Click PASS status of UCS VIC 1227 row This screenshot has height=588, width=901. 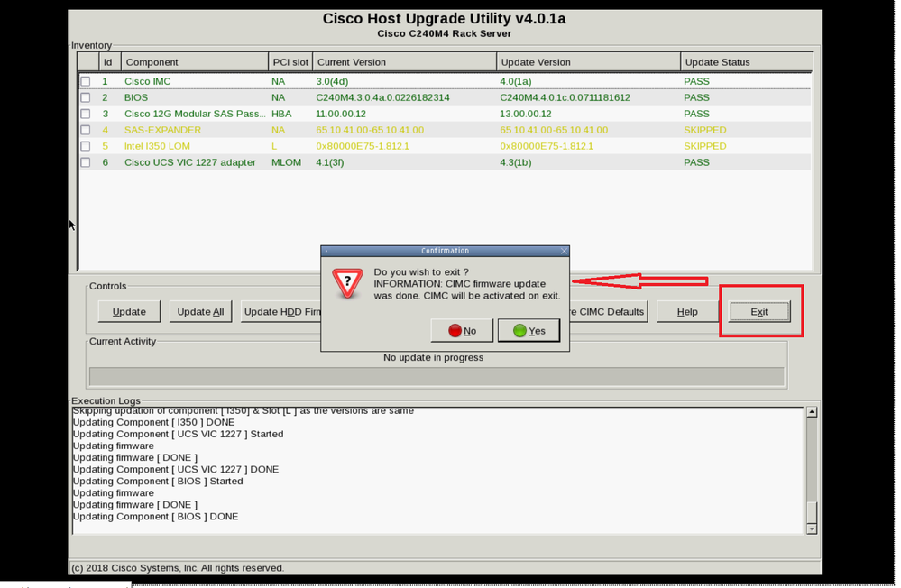(x=696, y=162)
